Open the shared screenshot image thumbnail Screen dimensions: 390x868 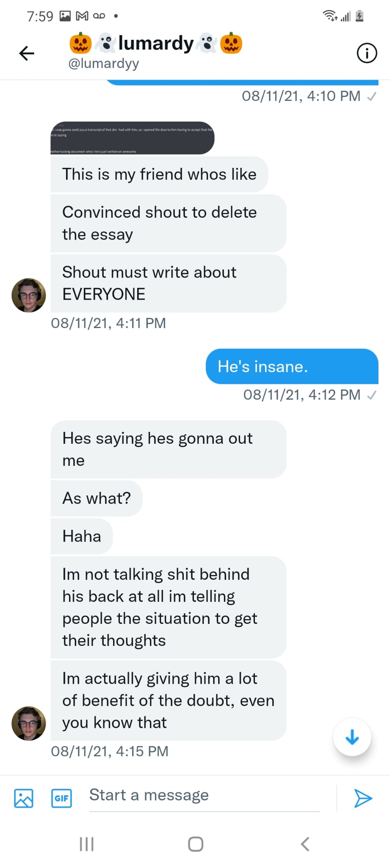point(132,138)
